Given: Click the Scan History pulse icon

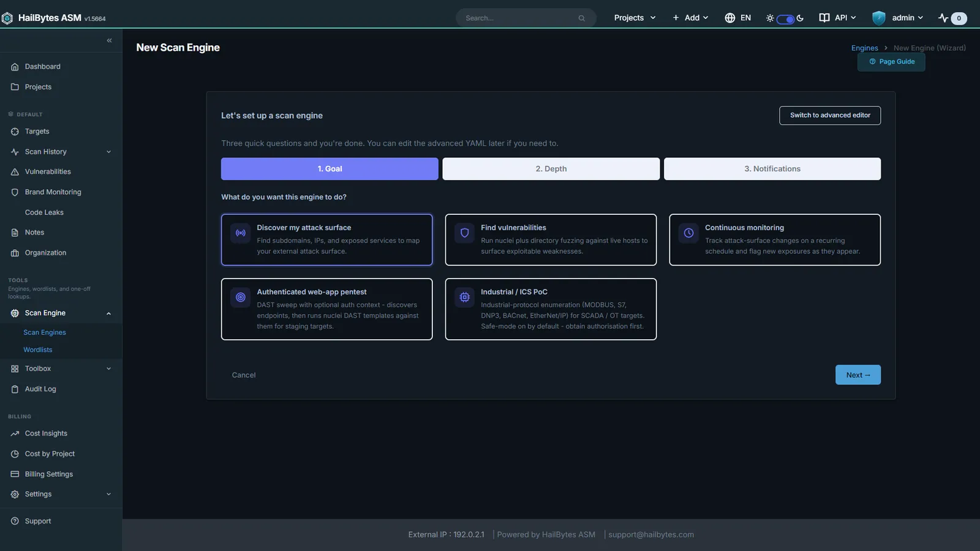Looking at the screenshot, I should (x=15, y=152).
